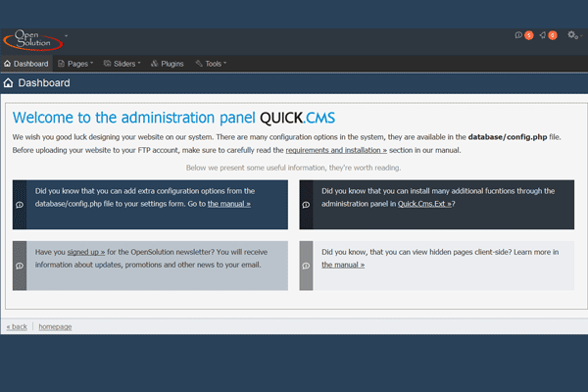Click tip icon on newsletter box
The height and width of the screenshot is (392, 588).
click(x=20, y=266)
